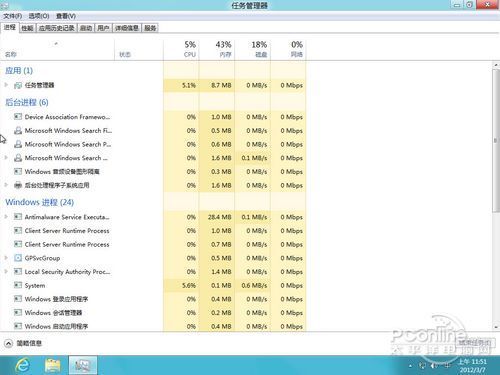Click the Local Security Authority Process icon

point(18,271)
